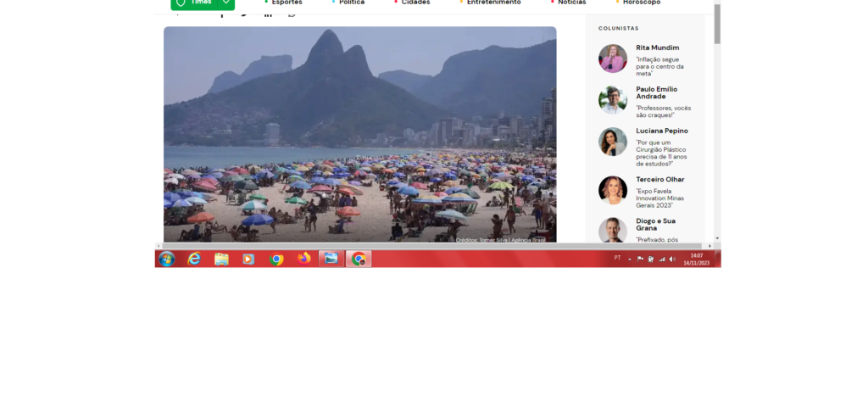Open Diogo e Sua Grana name link
Screen dimensions: 868x413
point(655,225)
